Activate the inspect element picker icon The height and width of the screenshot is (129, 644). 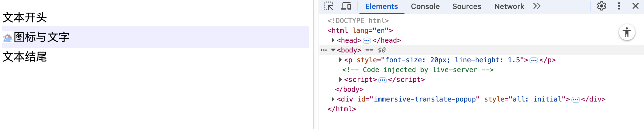click(x=329, y=6)
